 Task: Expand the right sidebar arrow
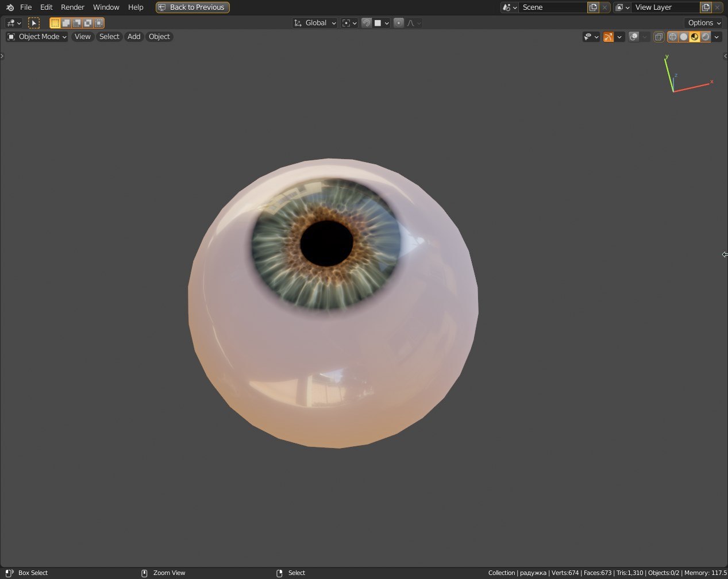click(x=725, y=56)
